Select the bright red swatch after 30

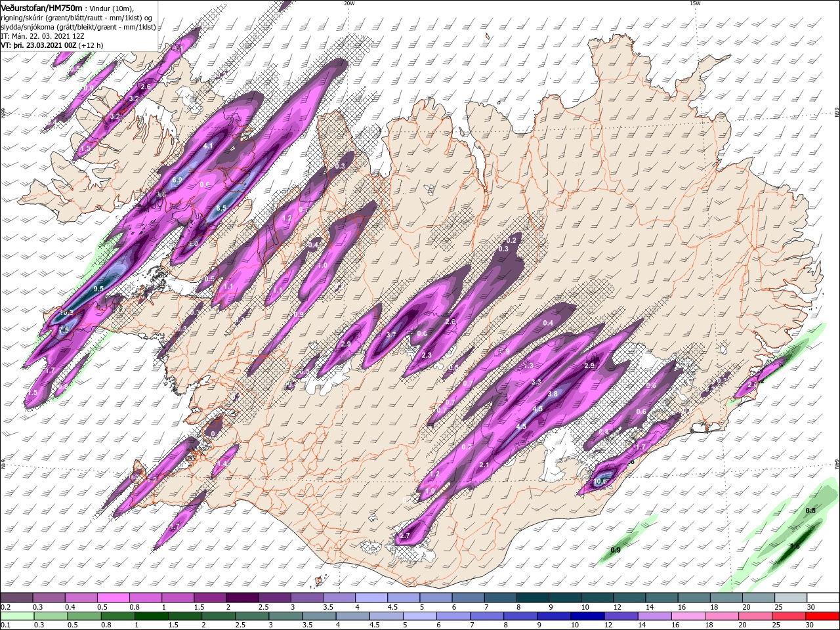[822, 616]
